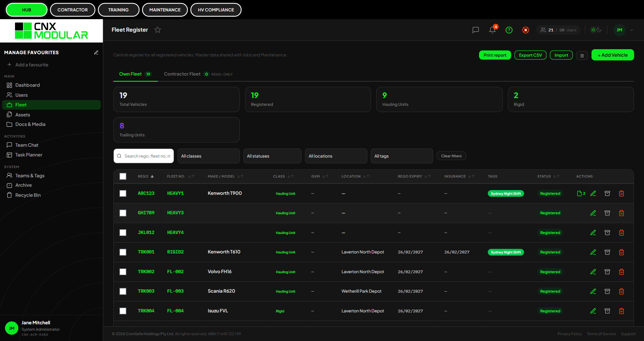Tick the checkbox for GHI789

click(x=123, y=213)
